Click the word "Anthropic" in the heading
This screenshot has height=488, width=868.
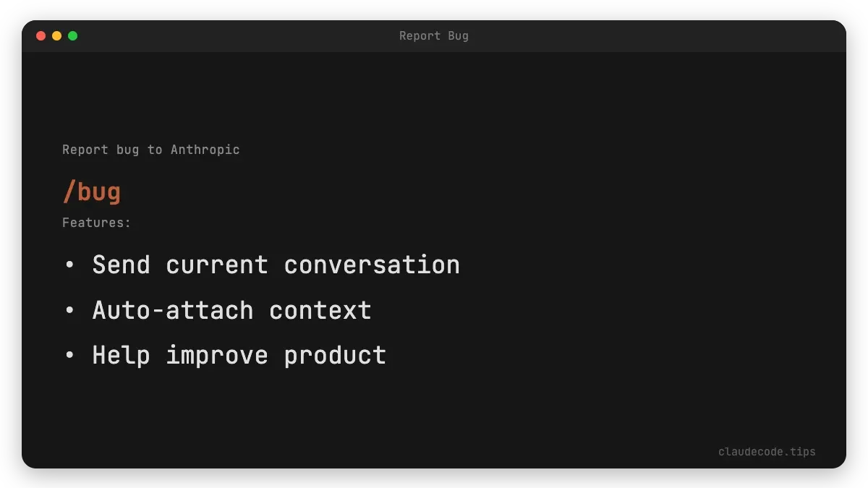point(205,150)
